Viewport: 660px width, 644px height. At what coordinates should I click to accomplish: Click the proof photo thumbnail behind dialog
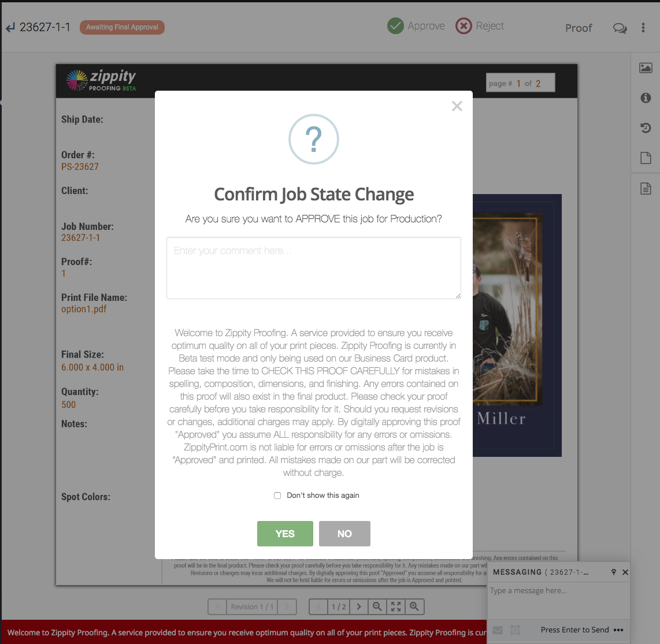507,310
